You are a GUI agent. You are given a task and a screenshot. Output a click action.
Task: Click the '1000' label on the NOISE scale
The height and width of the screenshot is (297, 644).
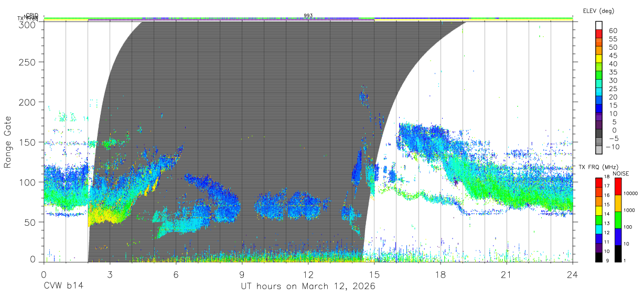pyautogui.click(x=629, y=210)
